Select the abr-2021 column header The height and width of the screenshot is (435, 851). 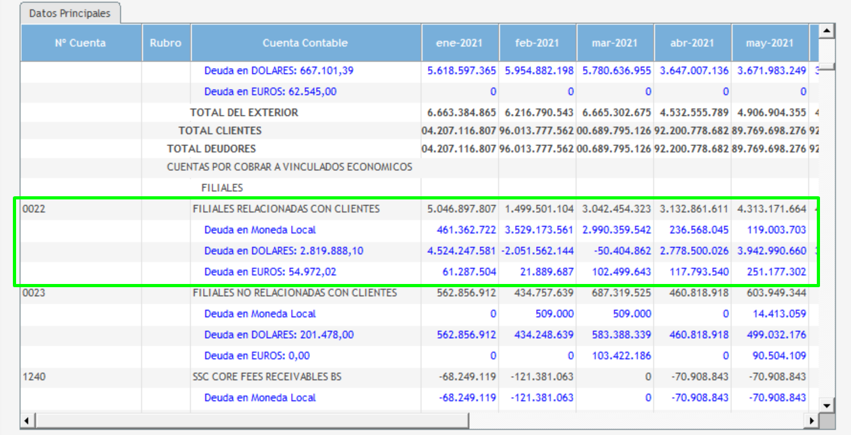point(692,43)
